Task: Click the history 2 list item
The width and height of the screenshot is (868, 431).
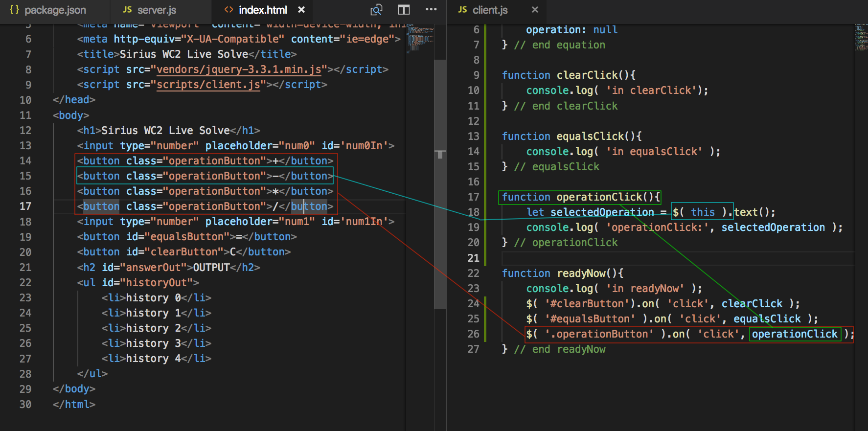Action: 157,328
